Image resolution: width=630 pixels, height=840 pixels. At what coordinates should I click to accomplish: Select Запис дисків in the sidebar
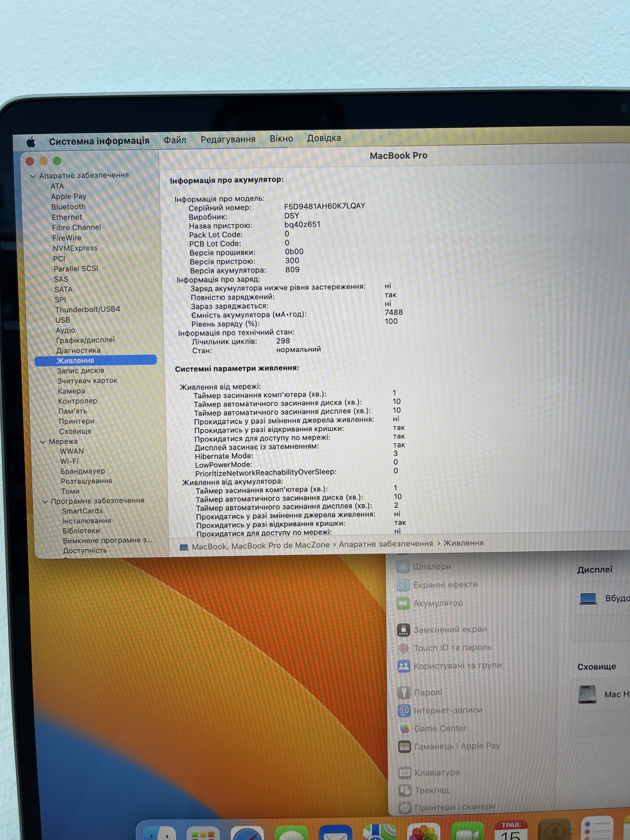80,371
